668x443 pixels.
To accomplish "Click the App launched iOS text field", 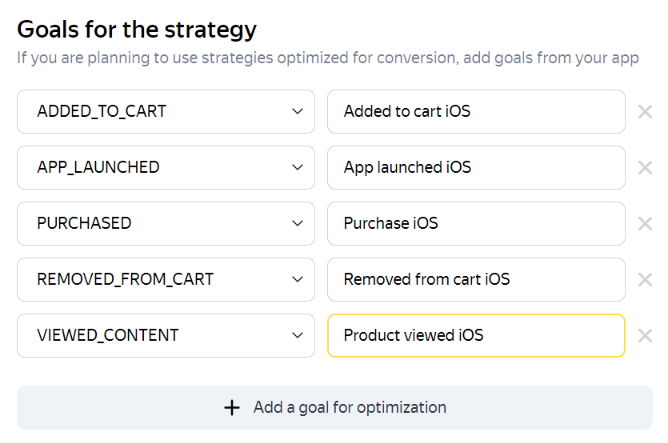I will click(475, 168).
